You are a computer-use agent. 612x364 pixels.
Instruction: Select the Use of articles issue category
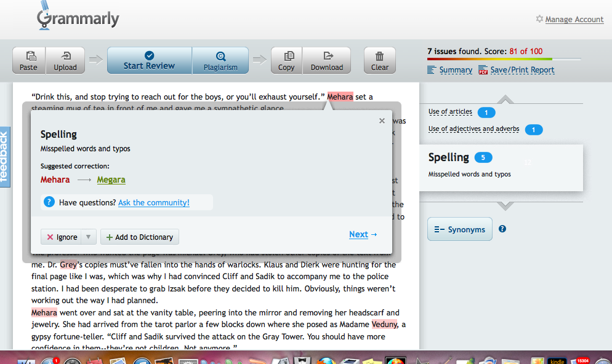point(450,112)
